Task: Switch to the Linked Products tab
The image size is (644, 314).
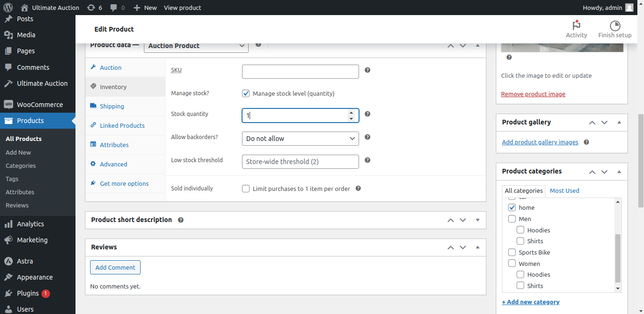Action: click(125, 125)
